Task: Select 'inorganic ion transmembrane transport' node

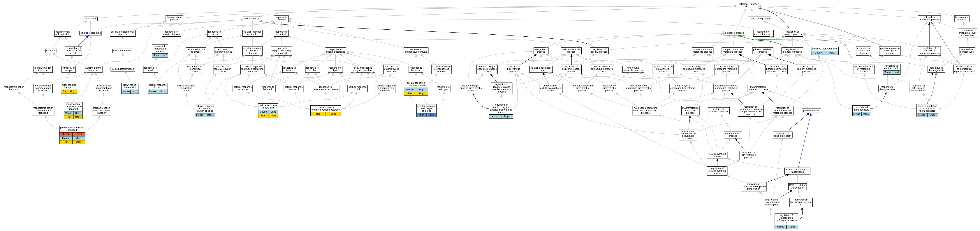Action: [x=104, y=88]
